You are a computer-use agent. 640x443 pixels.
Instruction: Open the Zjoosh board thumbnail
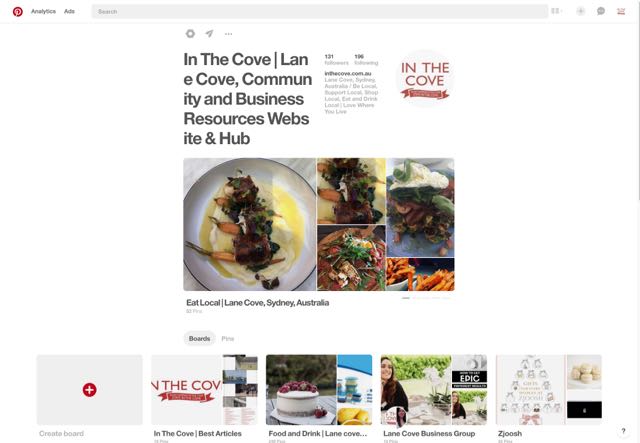tap(549, 390)
